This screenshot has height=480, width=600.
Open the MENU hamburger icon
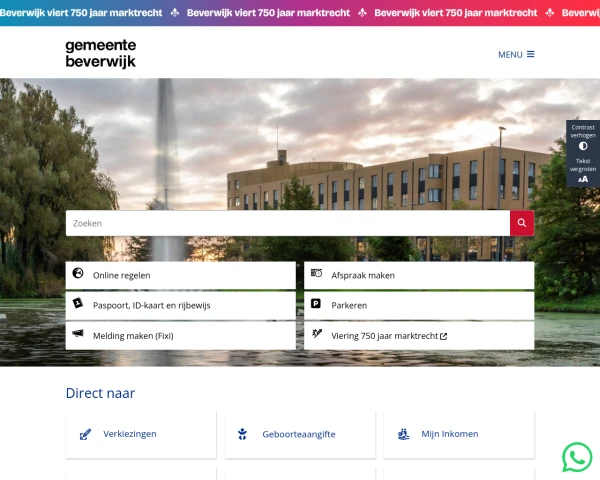pos(530,54)
